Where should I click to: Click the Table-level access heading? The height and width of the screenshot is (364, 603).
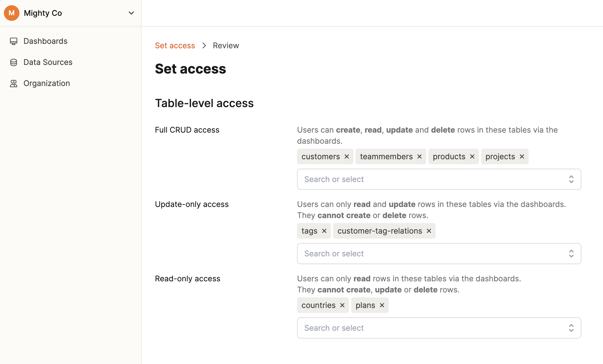coord(204,103)
